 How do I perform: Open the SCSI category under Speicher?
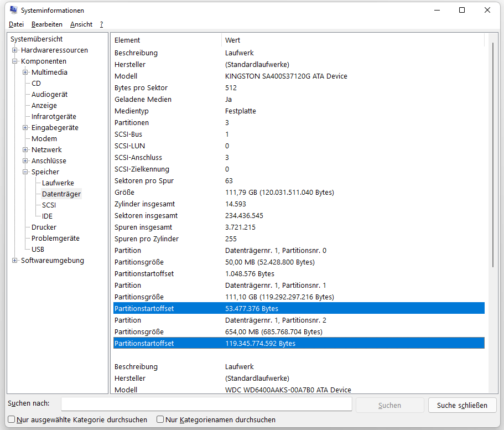coord(49,205)
